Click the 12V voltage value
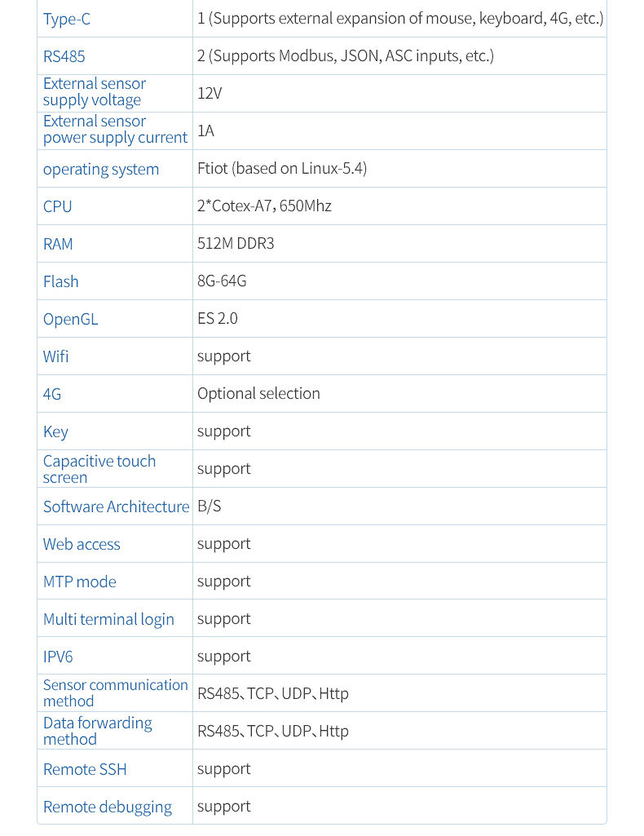Image resolution: width=644 pixels, height=836 pixels. [210, 93]
